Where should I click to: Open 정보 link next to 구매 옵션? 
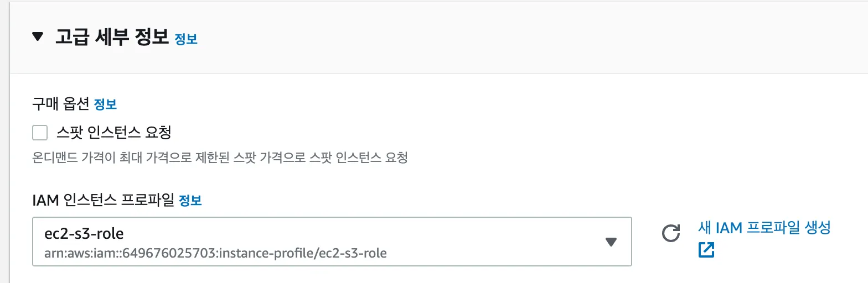[x=105, y=104]
